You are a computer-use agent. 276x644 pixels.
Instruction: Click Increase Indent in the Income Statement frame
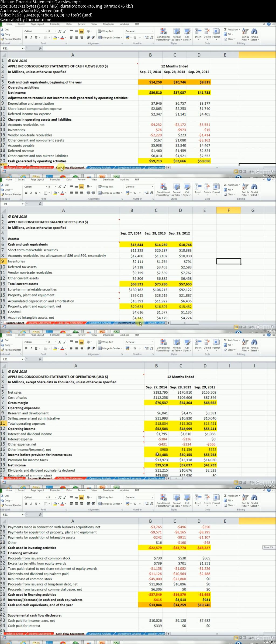point(93,348)
